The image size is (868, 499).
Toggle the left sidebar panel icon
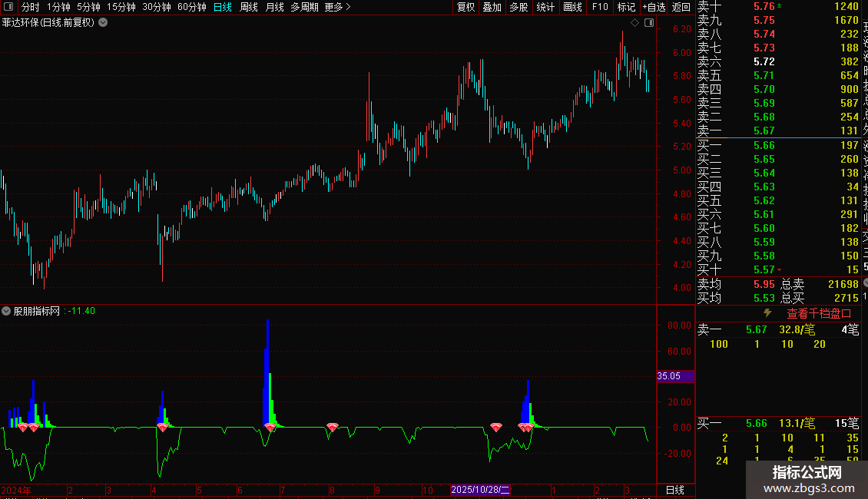click(x=8, y=7)
